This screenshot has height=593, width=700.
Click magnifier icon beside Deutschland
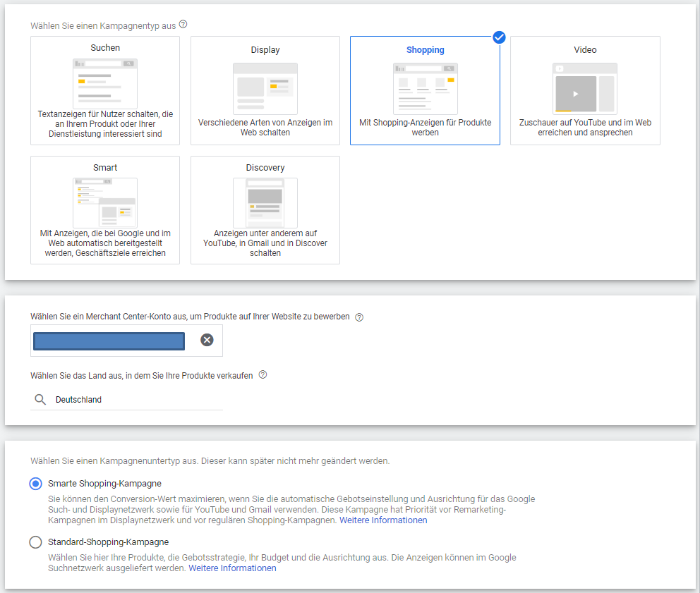[x=40, y=400]
